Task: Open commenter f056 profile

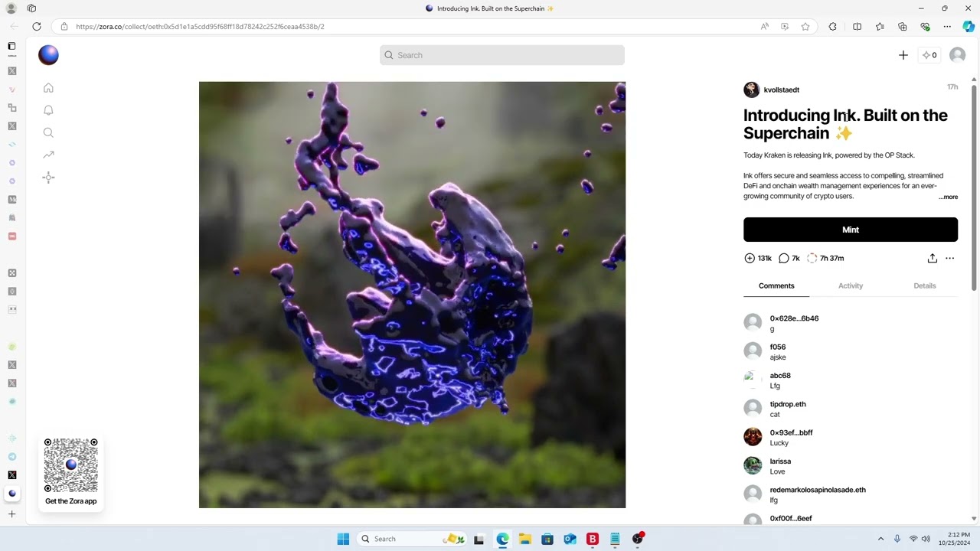Action: point(778,347)
